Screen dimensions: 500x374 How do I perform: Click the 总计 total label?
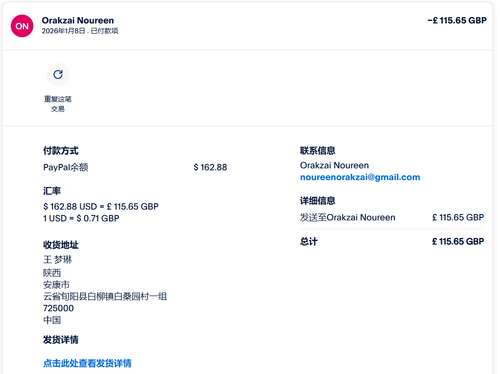tap(309, 241)
